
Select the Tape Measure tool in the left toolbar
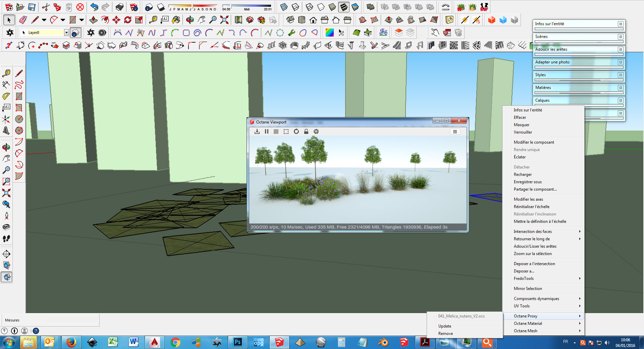click(6, 73)
